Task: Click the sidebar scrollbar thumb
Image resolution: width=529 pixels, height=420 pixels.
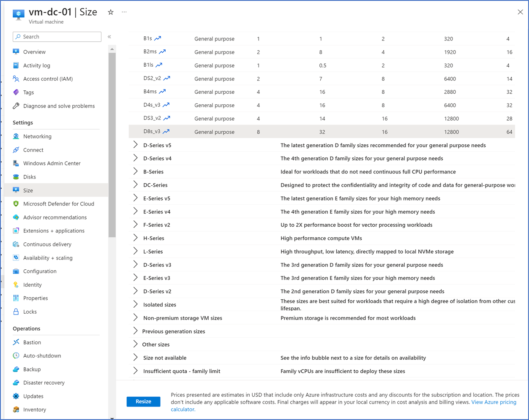Action: (112, 145)
